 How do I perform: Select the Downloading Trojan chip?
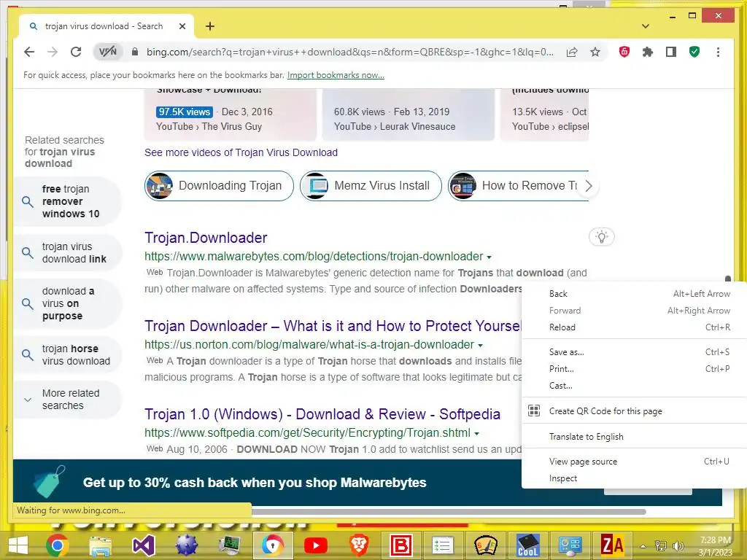click(x=219, y=186)
